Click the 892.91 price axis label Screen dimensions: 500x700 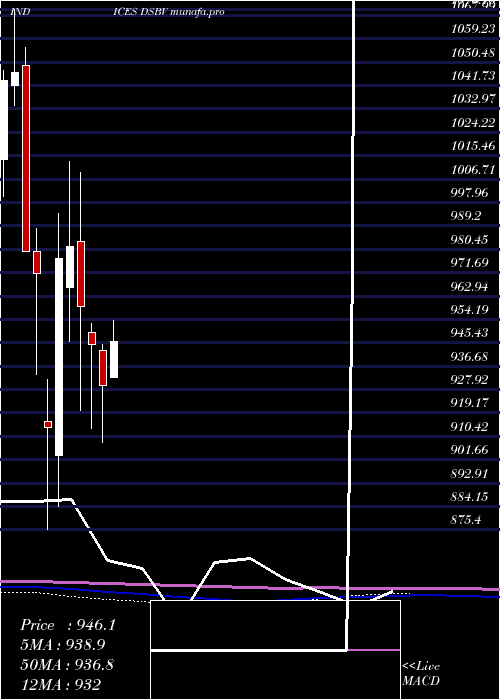point(470,473)
